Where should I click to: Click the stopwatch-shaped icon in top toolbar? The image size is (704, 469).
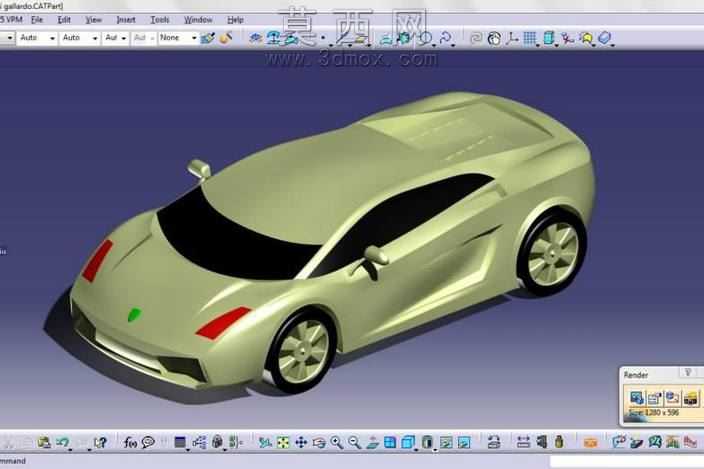(x=494, y=39)
